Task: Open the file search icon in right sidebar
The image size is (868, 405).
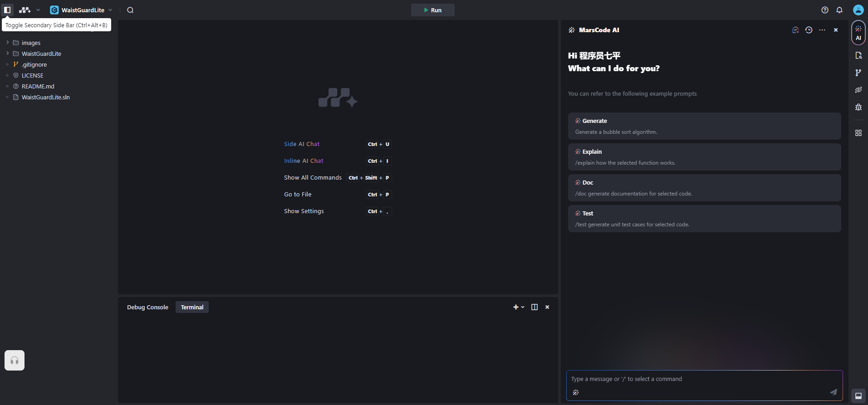Action: (x=858, y=55)
